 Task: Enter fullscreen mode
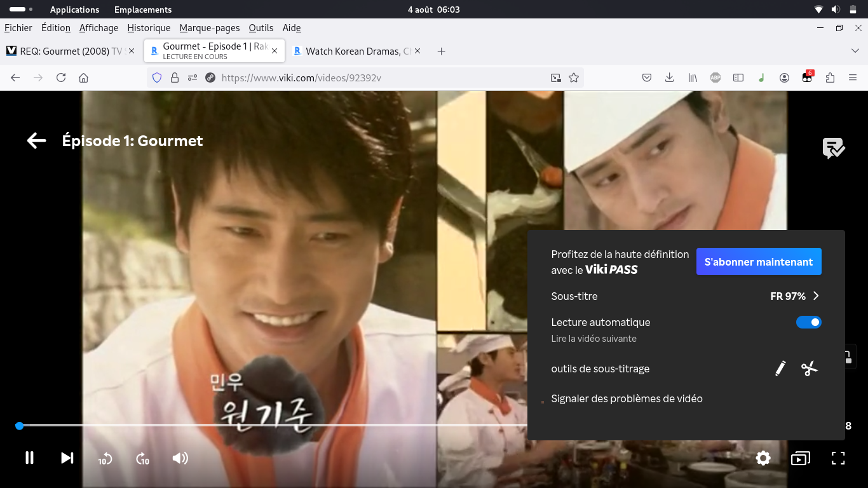coord(838,458)
